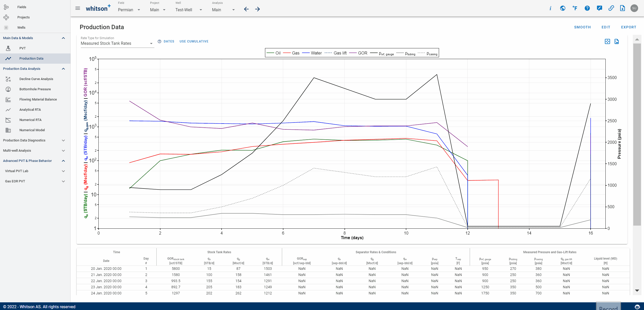This screenshot has height=310, width=644.
Task: Toggle Oil series in chart legend
Action: coord(273,53)
